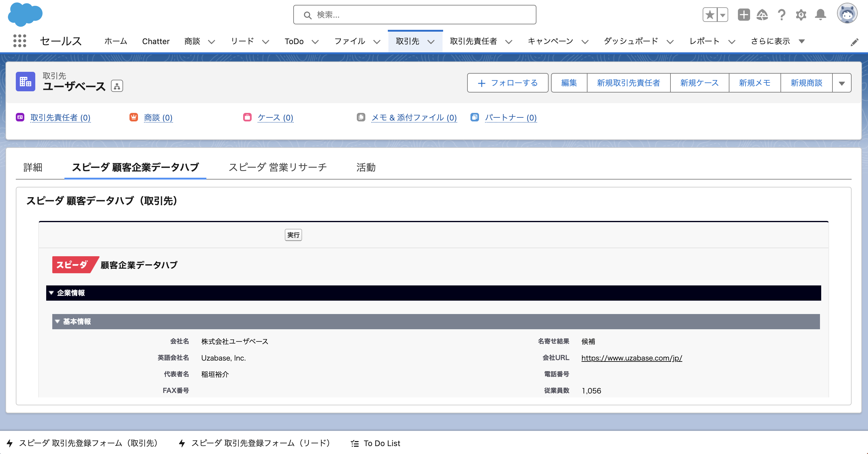Open the Setup gear icon
This screenshot has width=868, height=454.
point(801,15)
